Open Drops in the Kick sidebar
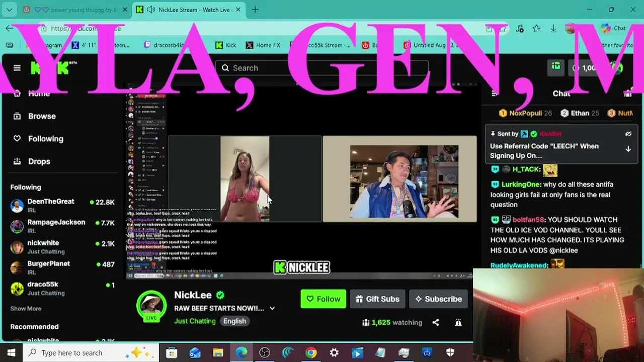The image size is (644, 362). click(39, 161)
